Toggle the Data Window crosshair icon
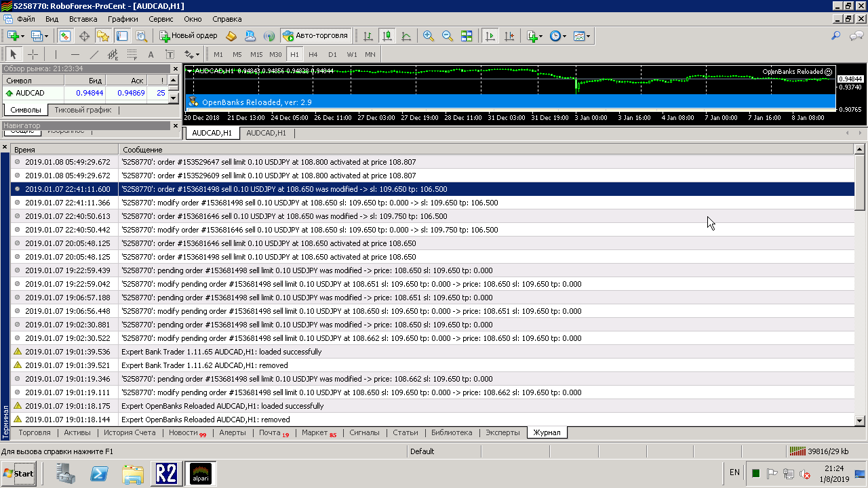 click(85, 36)
